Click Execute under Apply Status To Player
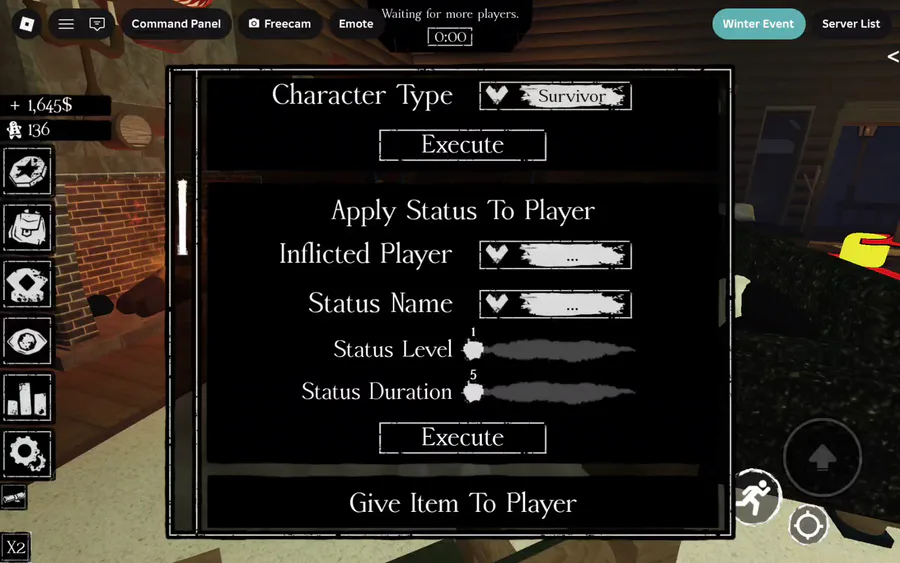Viewport: 900px width, 563px height. tap(463, 438)
